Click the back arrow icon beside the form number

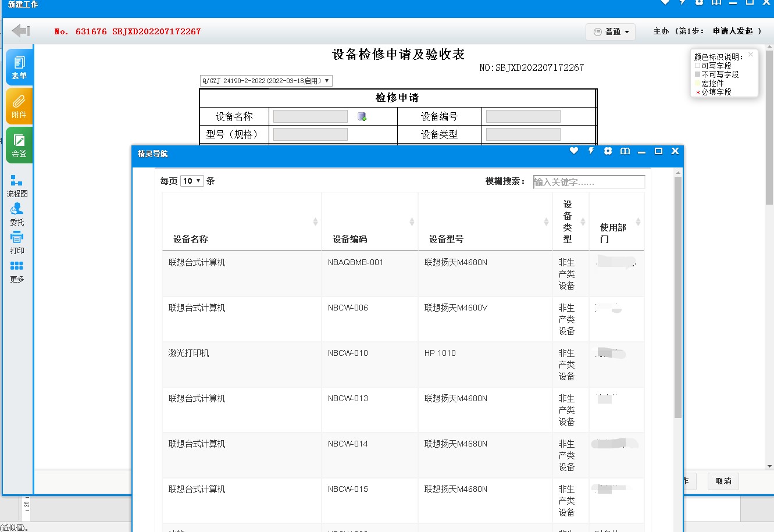pyautogui.click(x=21, y=31)
